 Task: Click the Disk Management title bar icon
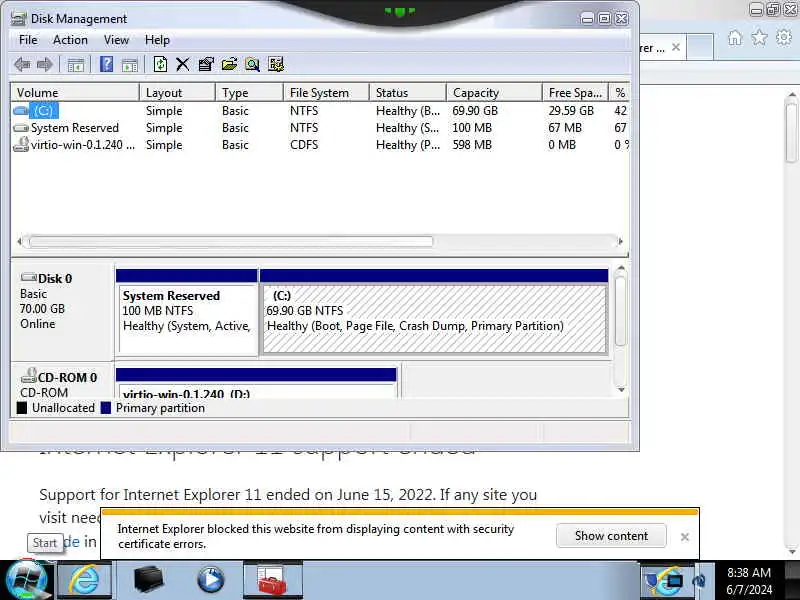pos(18,19)
